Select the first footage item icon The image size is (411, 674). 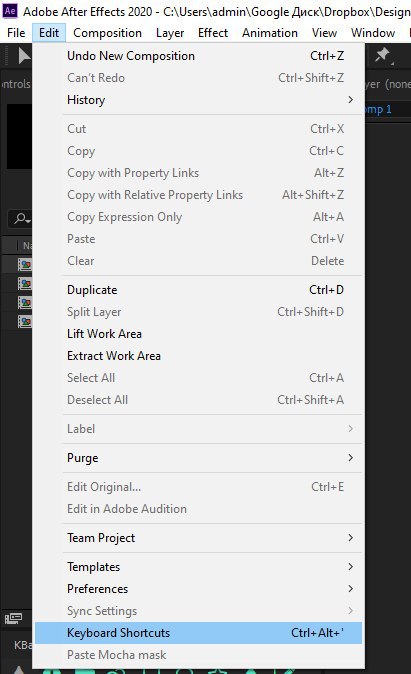coord(25,264)
